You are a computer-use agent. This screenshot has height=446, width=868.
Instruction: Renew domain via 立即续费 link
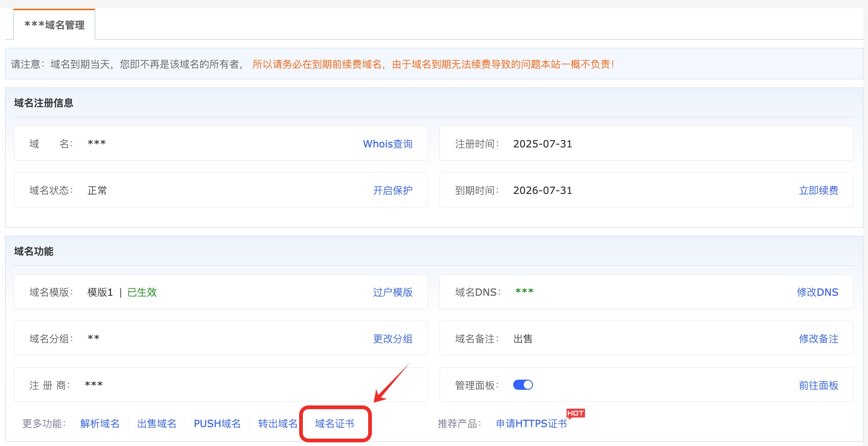(x=818, y=190)
